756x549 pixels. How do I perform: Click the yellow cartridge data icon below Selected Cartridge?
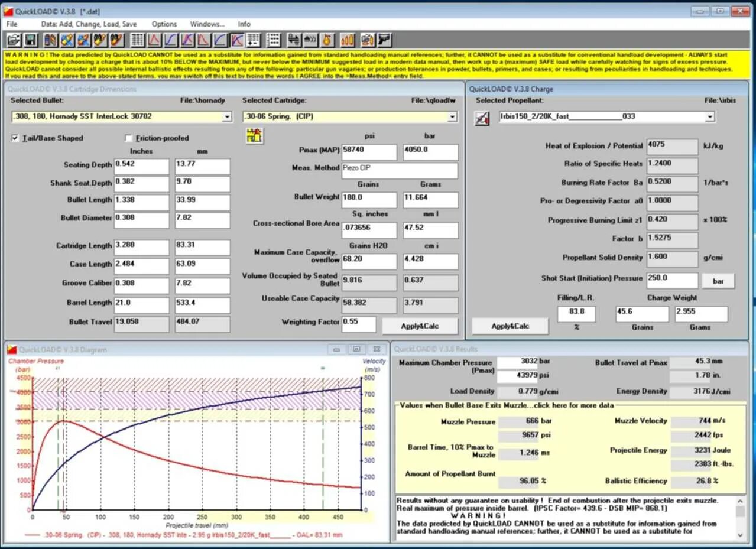point(254,135)
